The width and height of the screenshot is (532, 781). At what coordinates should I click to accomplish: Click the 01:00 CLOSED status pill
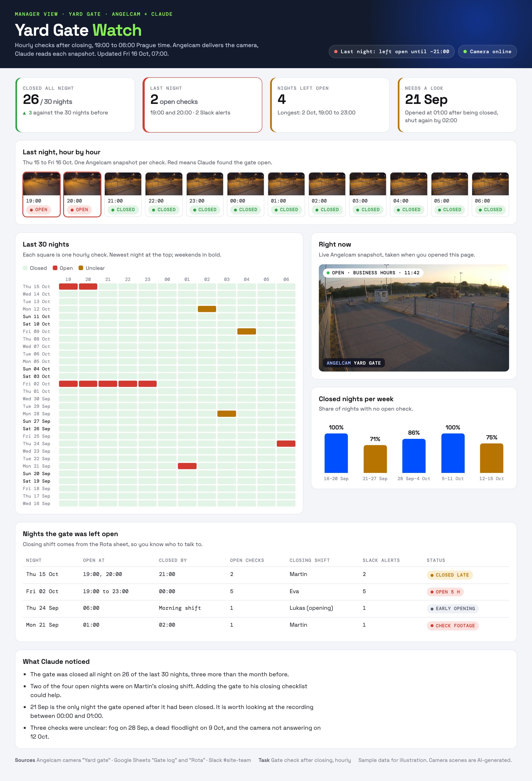(286, 210)
